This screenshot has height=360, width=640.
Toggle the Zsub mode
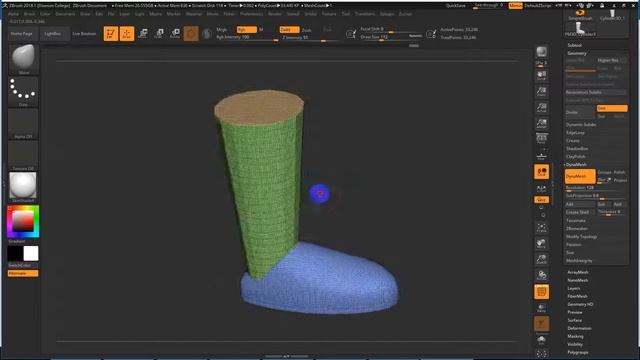306,30
